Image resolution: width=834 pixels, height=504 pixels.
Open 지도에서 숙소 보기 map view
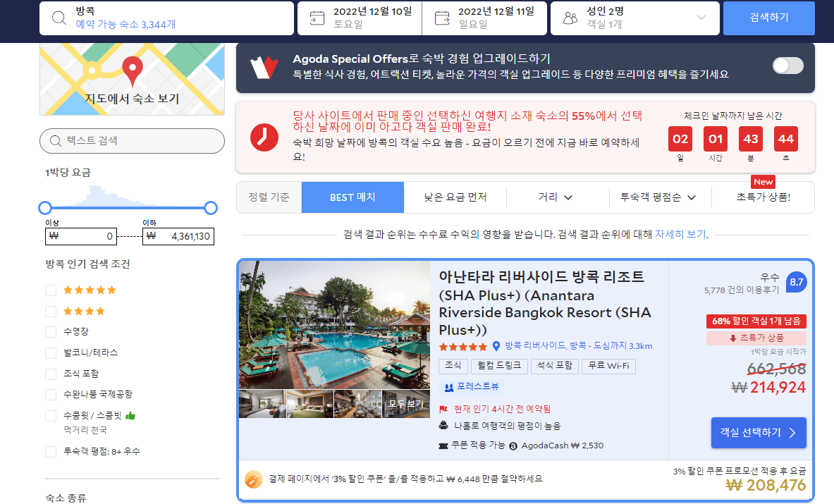[x=132, y=79]
